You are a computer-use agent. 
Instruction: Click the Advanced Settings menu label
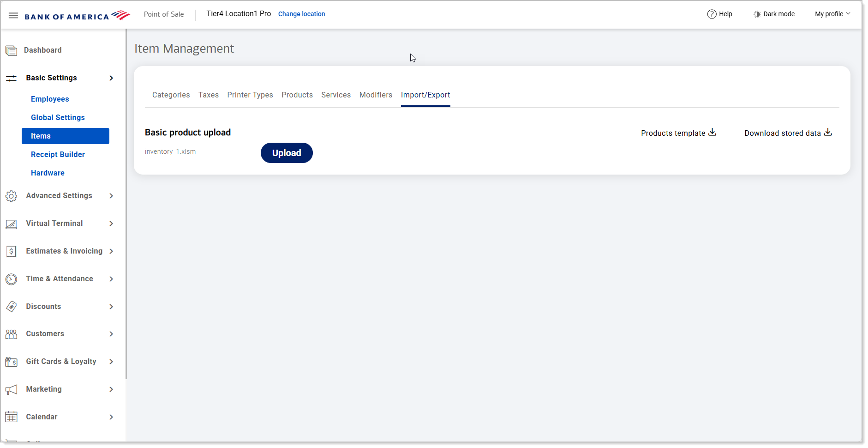(x=59, y=196)
